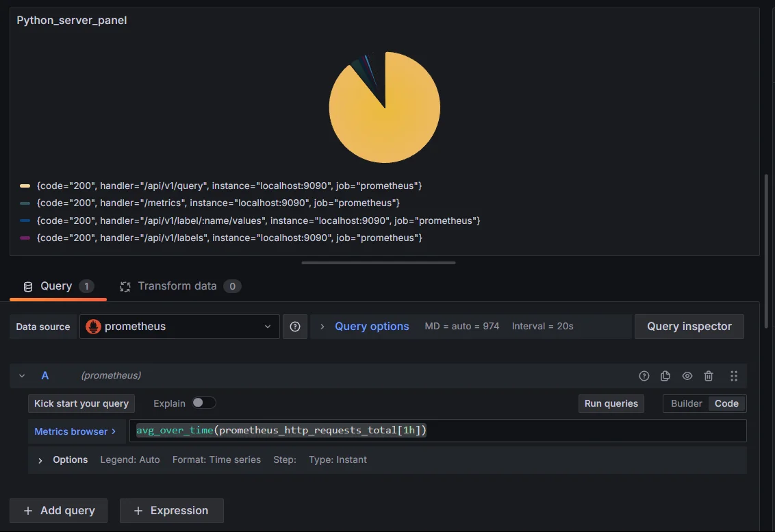Screen dimensions: 775x532
Task: Open the Prometheus data source help icon
Action: [x=295, y=327]
